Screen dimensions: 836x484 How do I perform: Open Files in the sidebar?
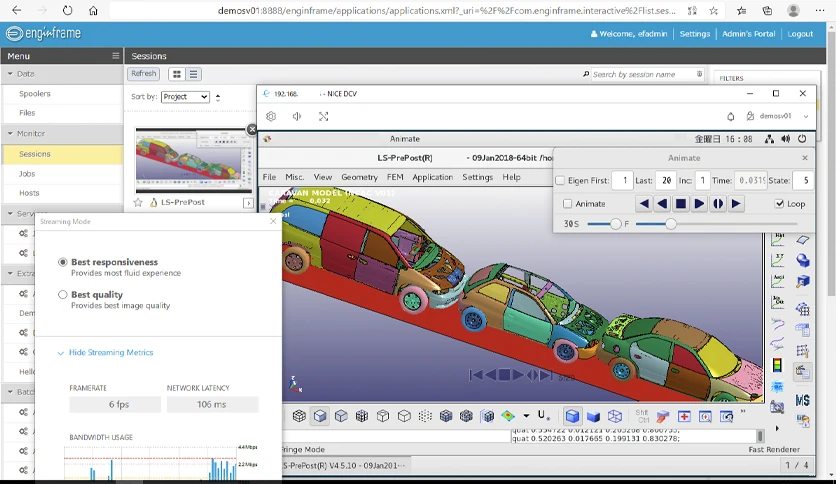tap(27, 112)
